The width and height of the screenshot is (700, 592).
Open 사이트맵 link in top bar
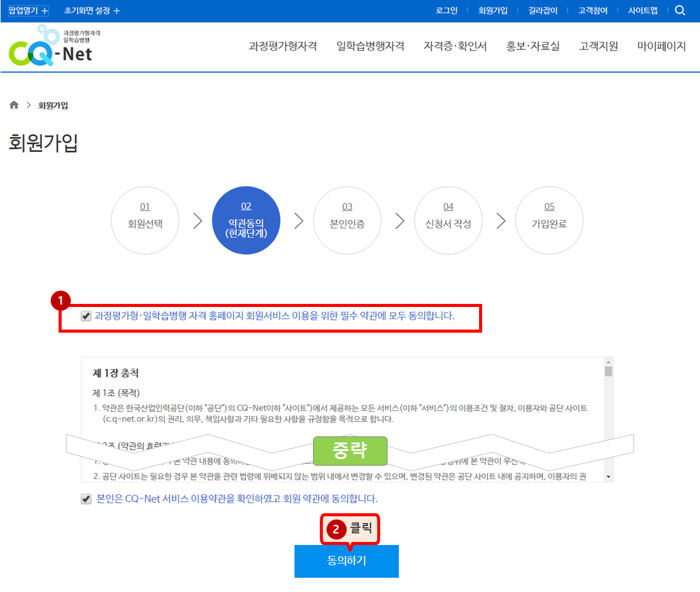643,11
